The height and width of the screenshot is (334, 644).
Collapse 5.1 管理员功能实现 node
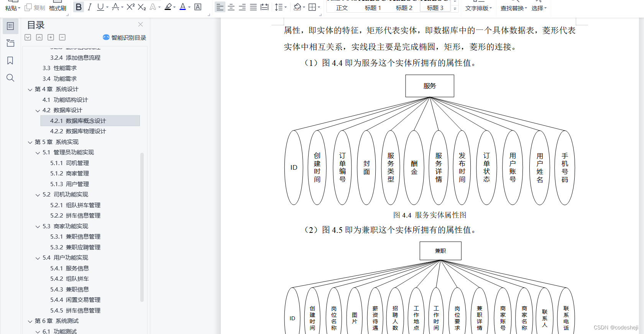click(38, 153)
